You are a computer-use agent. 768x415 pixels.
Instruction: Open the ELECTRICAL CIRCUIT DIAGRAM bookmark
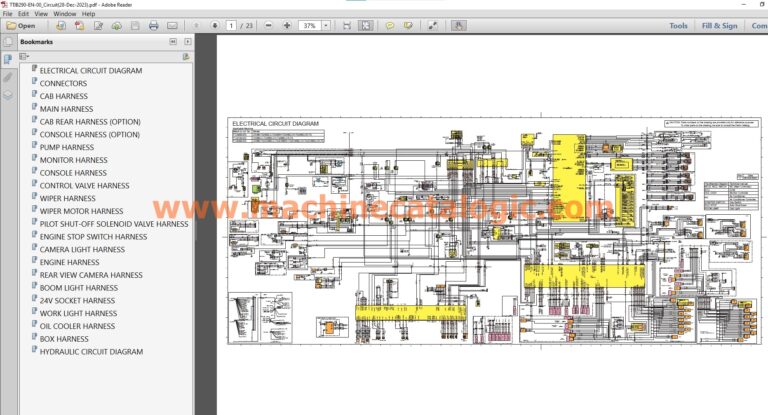(x=91, y=71)
